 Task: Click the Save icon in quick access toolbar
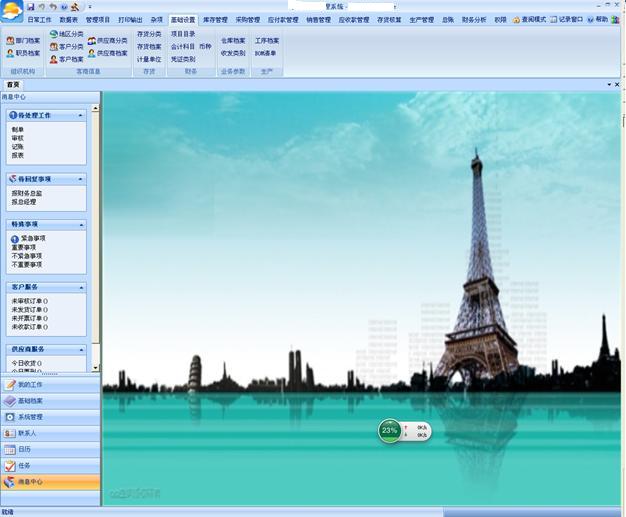31,7
